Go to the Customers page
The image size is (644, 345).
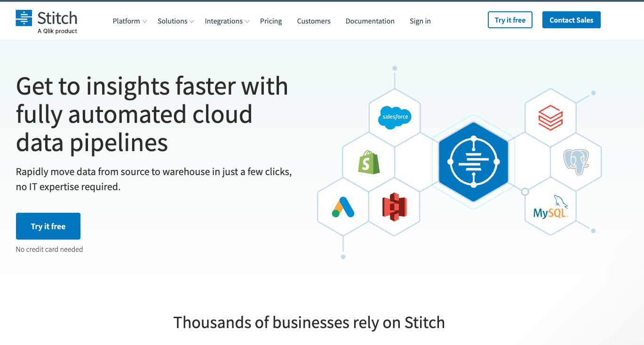(314, 21)
